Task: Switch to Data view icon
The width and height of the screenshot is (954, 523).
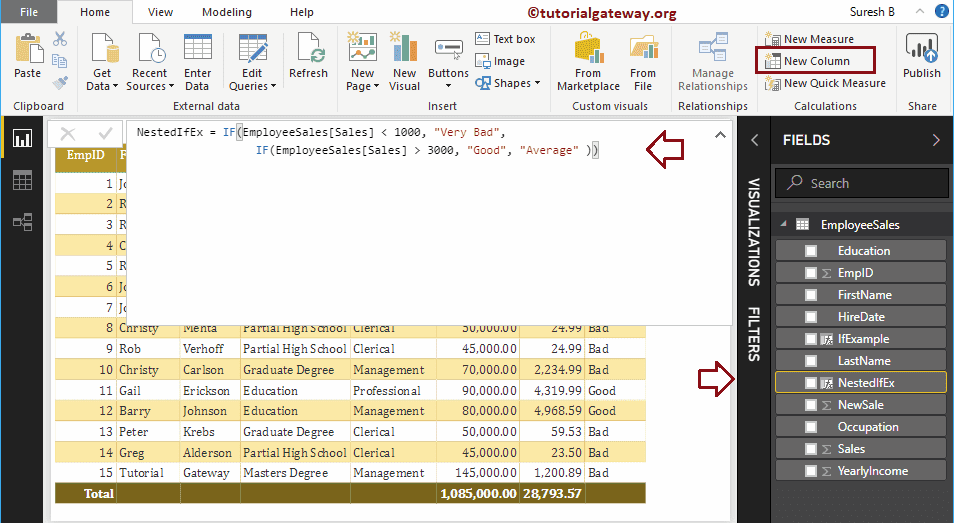Action: click(x=23, y=181)
